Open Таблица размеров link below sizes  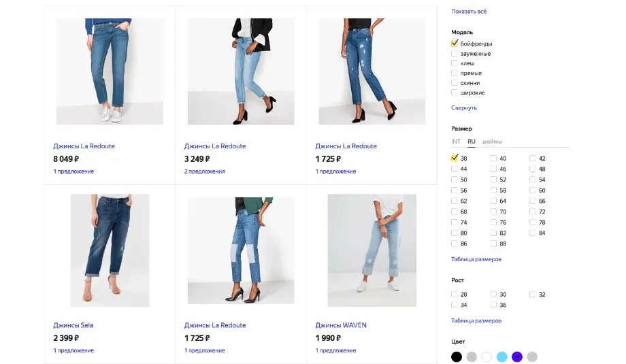tap(476, 259)
